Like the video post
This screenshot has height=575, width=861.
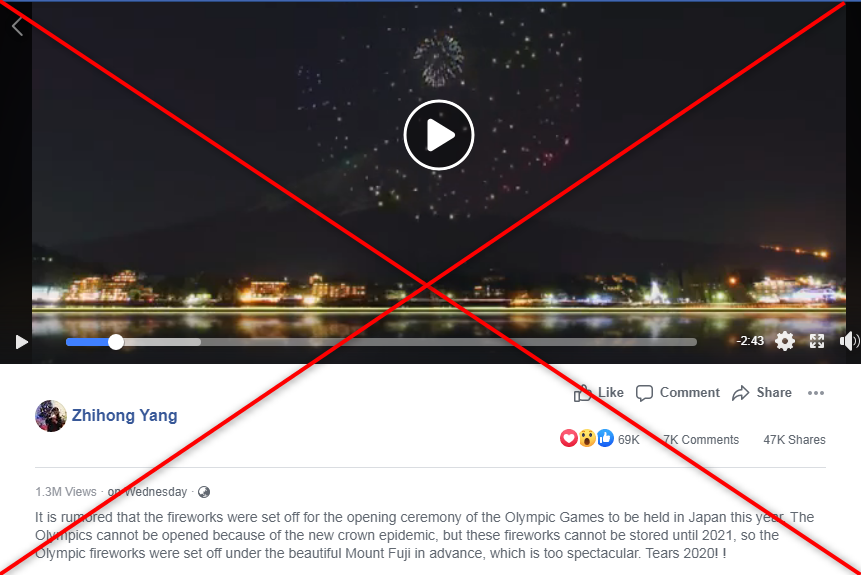[599, 393]
